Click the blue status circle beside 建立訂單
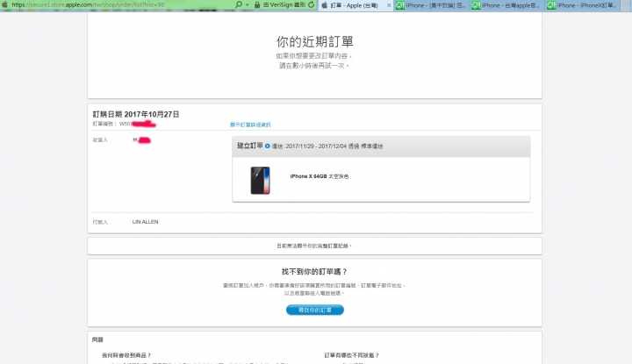This screenshot has height=364, width=632. click(267, 146)
